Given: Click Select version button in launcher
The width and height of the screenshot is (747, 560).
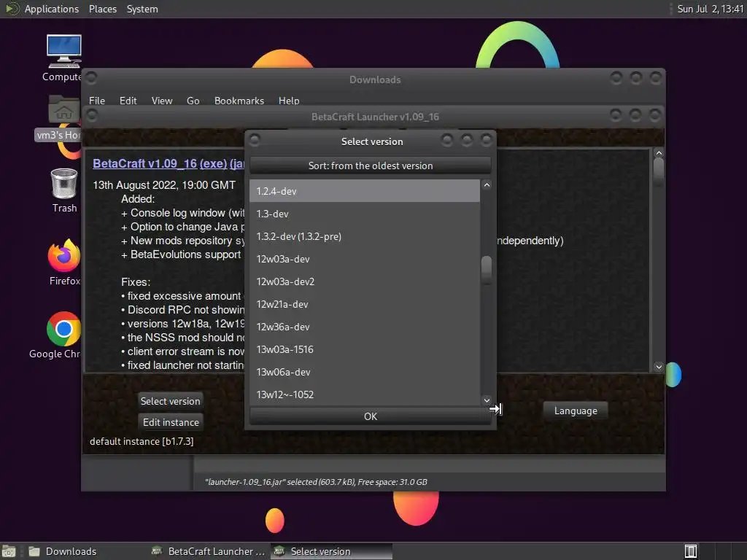Looking at the screenshot, I should point(170,401).
